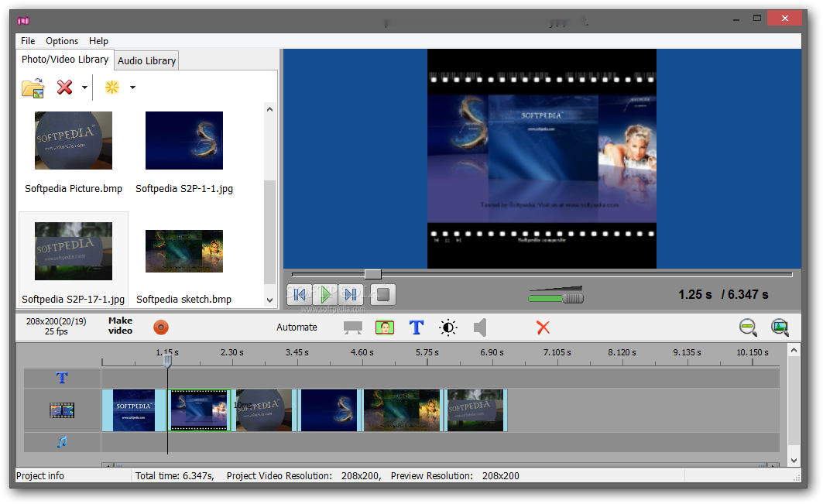Select the blue T text tool icon
Image resolution: width=823 pixels, height=504 pixels.
coord(416,327)
